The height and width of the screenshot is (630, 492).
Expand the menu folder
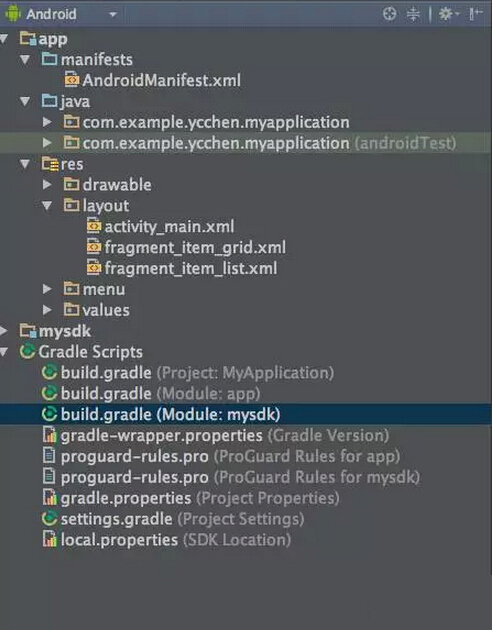click(47, 289)
